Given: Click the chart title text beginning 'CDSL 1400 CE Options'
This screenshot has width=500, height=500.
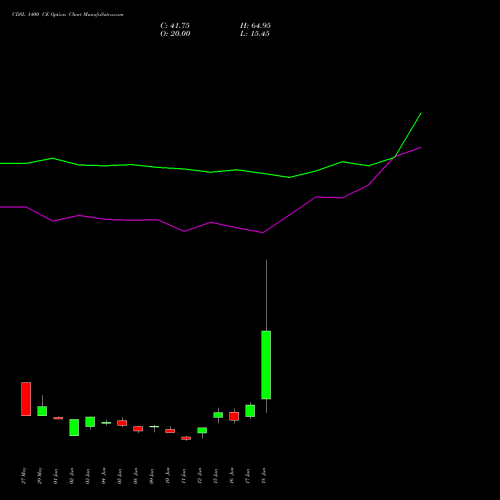Looking at the screenshot, I should point(68,15).
